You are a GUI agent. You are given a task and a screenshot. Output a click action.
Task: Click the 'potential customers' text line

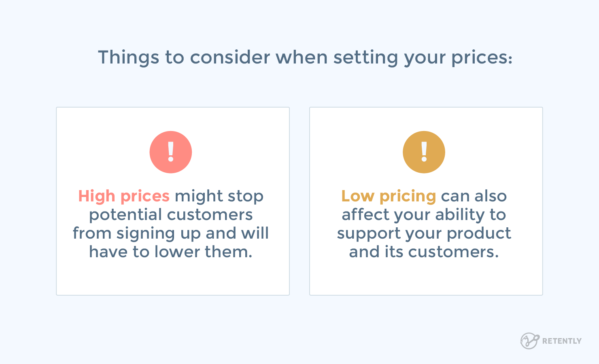click(171, 215)
